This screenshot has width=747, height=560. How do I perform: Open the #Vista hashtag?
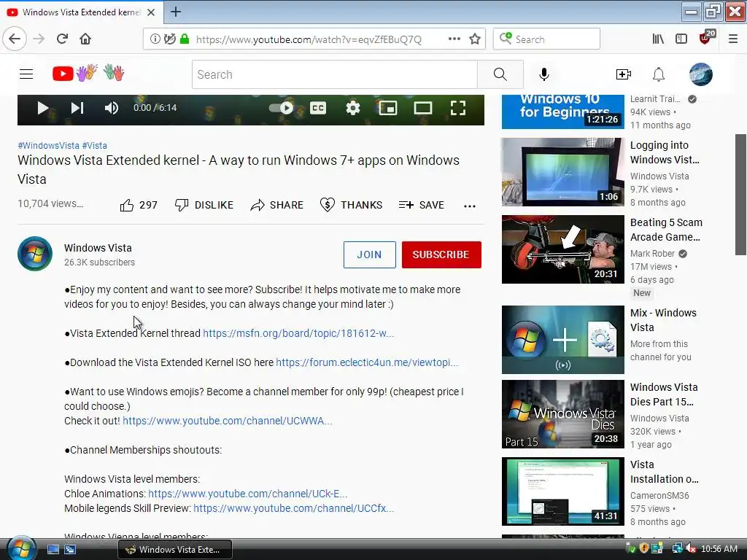coord(94,146)
